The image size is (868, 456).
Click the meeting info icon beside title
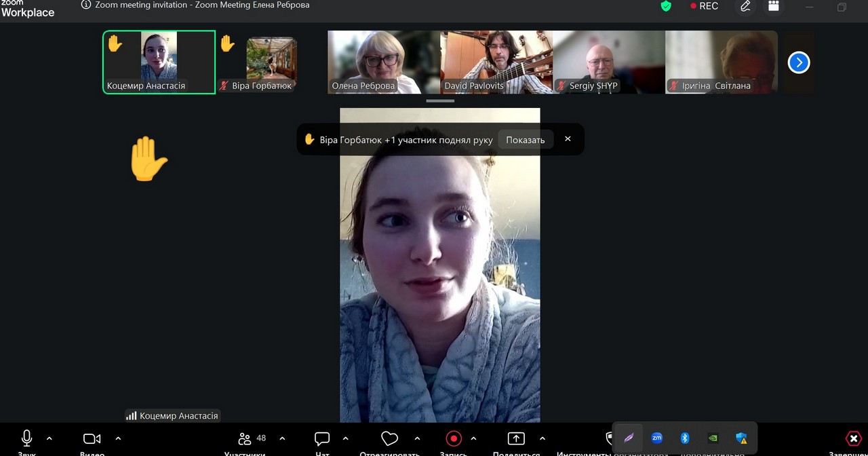coord(85,5)
